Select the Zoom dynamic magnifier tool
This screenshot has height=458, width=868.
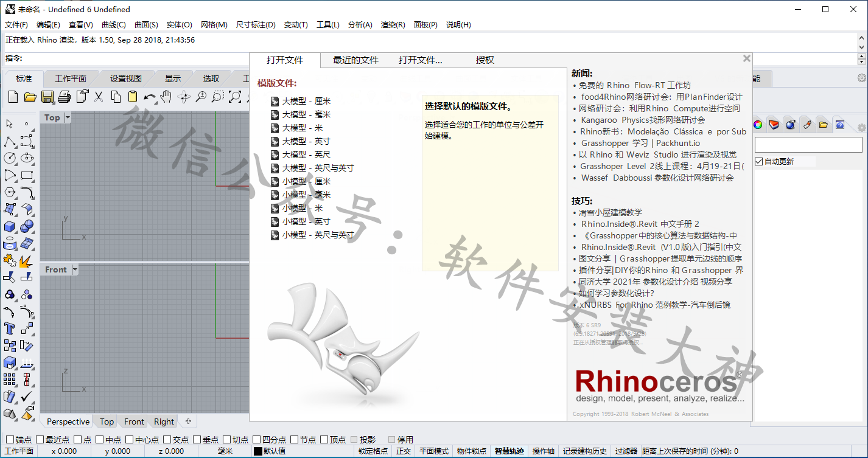click(201, 97)
